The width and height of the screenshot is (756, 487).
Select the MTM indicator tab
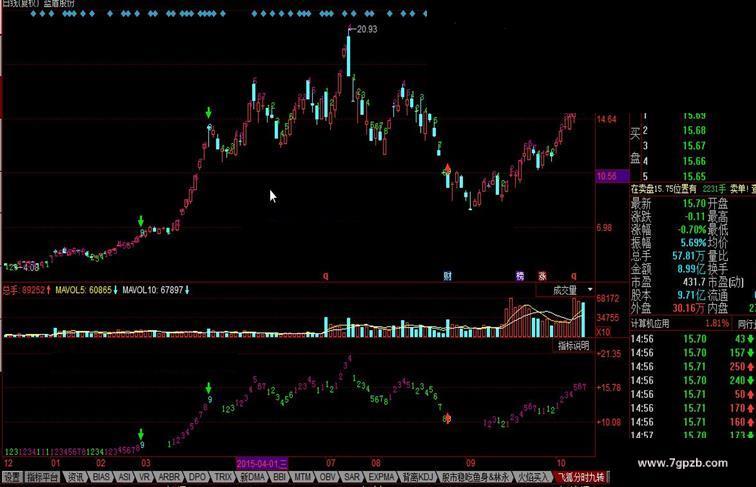(302, 477)
